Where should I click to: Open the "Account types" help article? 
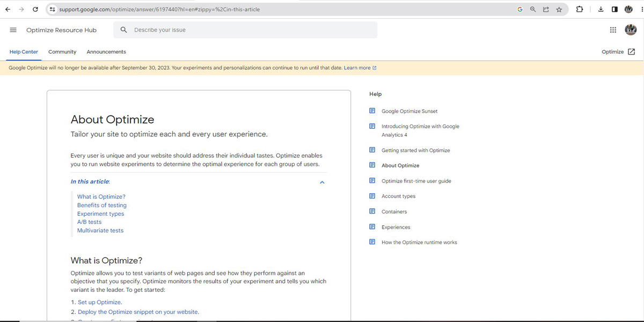pyautogui.click(x=398, y=196)
